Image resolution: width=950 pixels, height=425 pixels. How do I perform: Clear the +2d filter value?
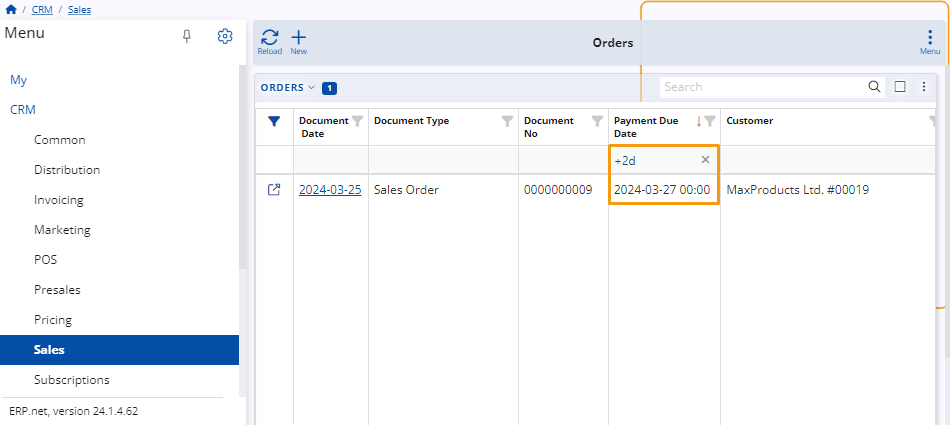pos(705,159)
